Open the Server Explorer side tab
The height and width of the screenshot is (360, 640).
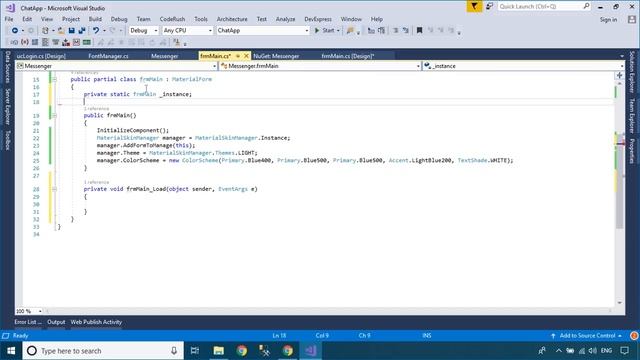(x=7, y=107)
